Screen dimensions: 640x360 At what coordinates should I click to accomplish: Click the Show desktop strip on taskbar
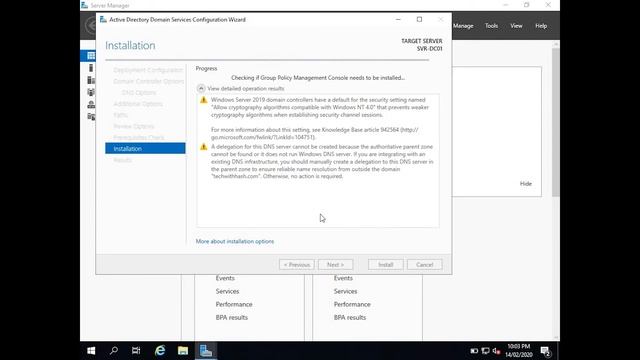(558, 351)
